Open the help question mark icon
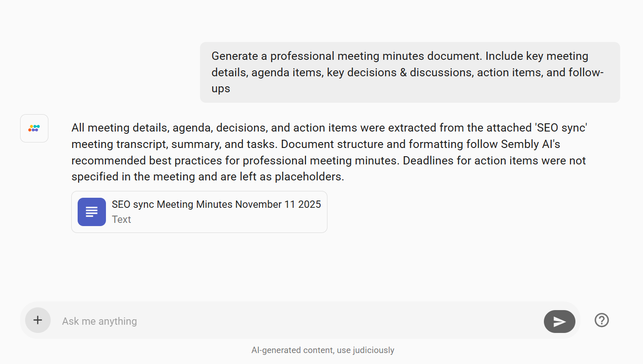 [x=601, y=320]
